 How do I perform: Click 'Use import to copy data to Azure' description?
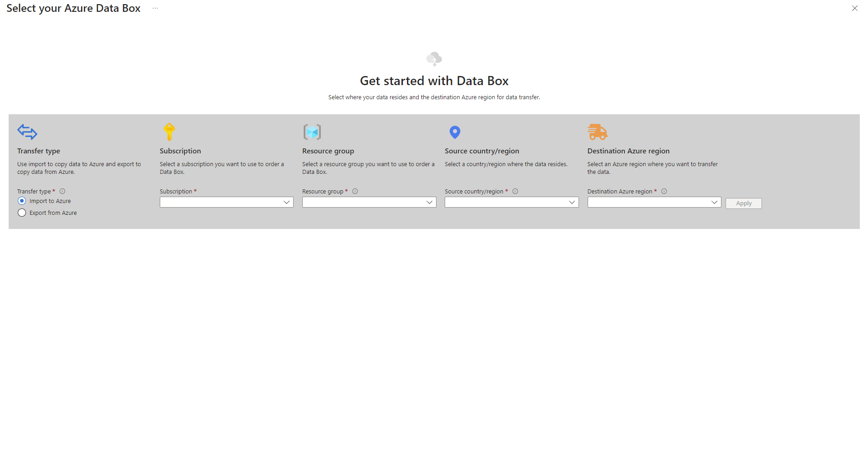pyautogui.click(x=79, y=168)
